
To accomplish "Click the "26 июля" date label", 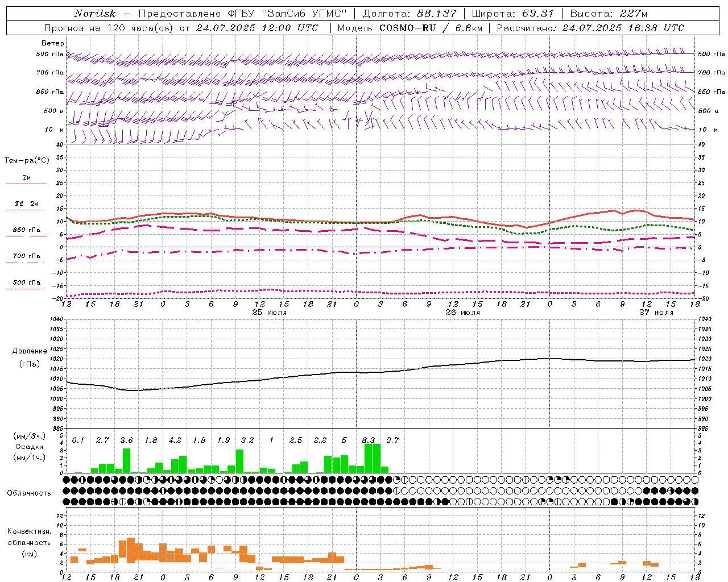I will (x=463, y=313).
